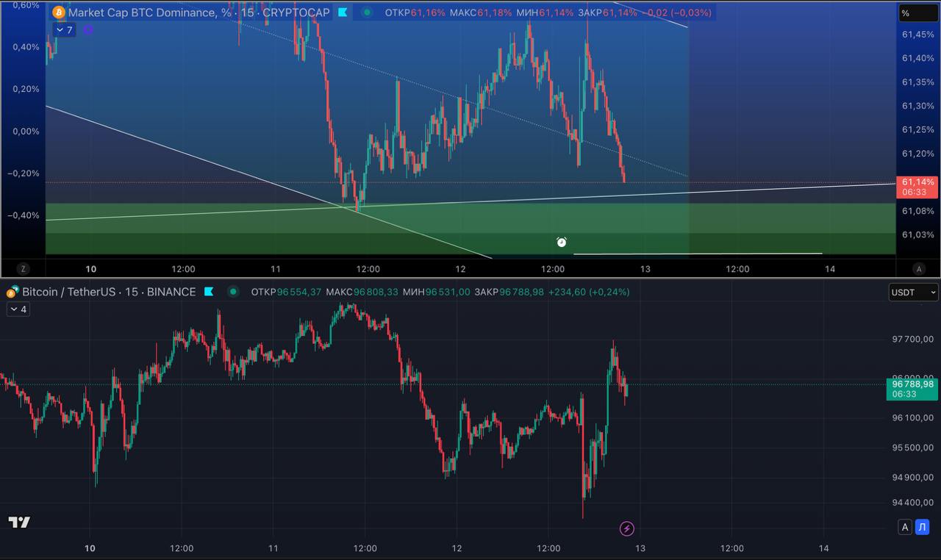Image resolution: width=941 pixels, height=560 pixels.
Task: Click date label 13 on top time axis
Action: (645, 269)
